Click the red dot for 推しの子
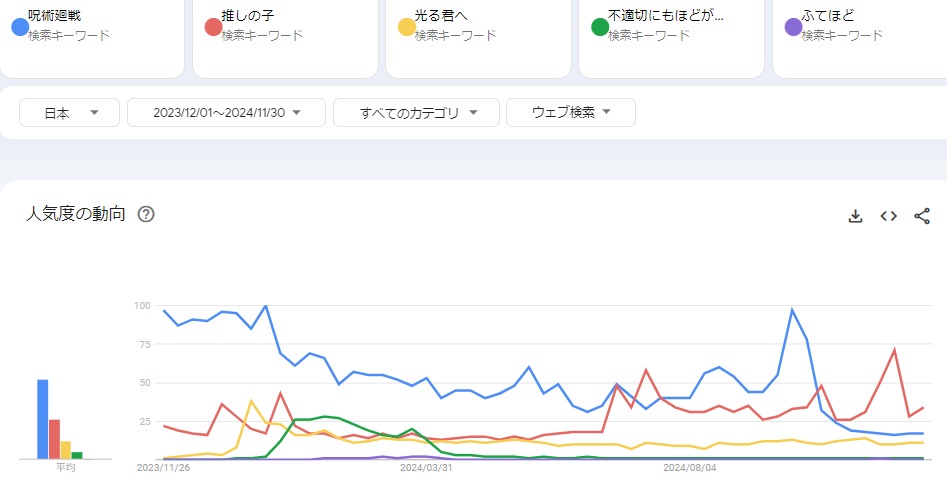Image resolution: width=947 pixels, height=478 pixels. pyautogui.click(x=212, y=26)
